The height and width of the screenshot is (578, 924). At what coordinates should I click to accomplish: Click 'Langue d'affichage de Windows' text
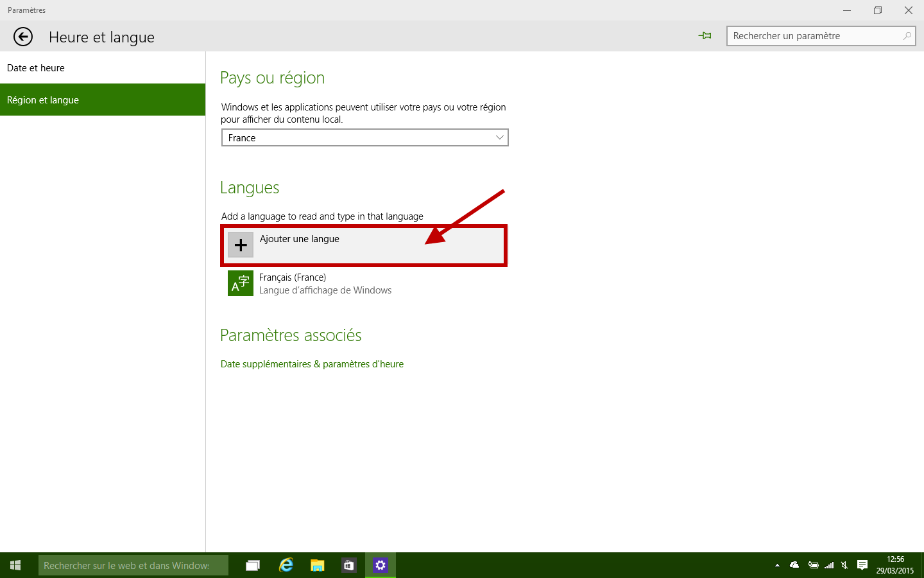pos(325,290)
